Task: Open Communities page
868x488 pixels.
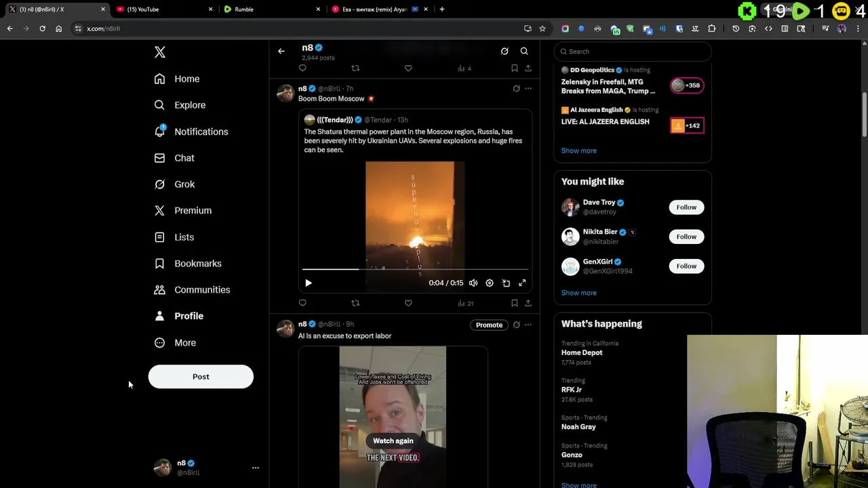Action: pos(192,290)
